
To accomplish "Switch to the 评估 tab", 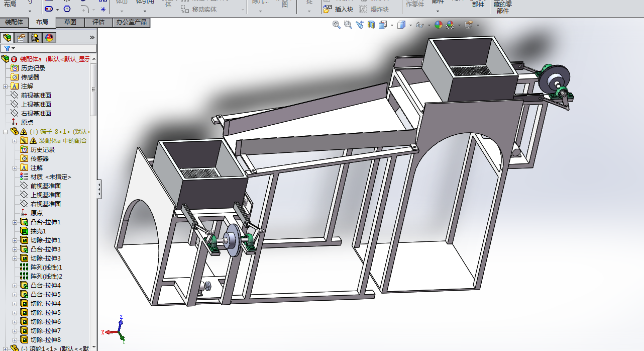I will tap(98, 22).
